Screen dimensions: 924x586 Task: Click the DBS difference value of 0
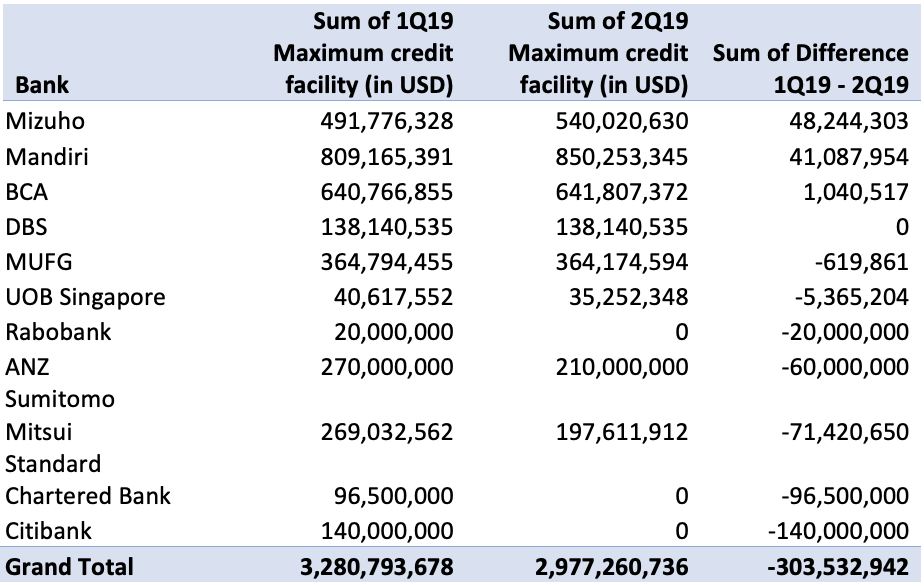coord(901,226)
